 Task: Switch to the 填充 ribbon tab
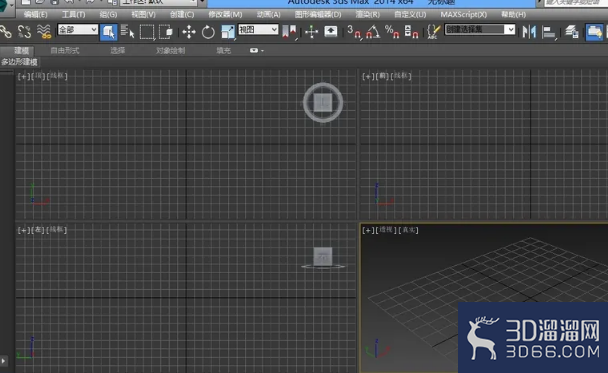(223, 50)
